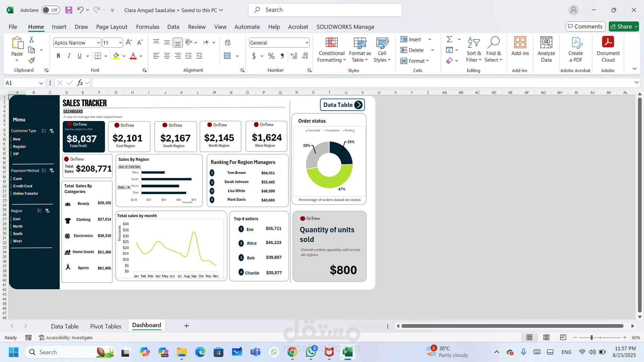Toggle bold formatting in the Font group
The image size is (644, 362).
(58, 56)
